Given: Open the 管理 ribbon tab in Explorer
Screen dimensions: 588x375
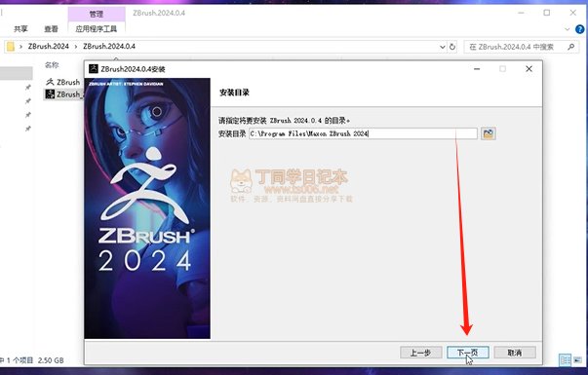Looking at the screenshot, I should [96, 15].
